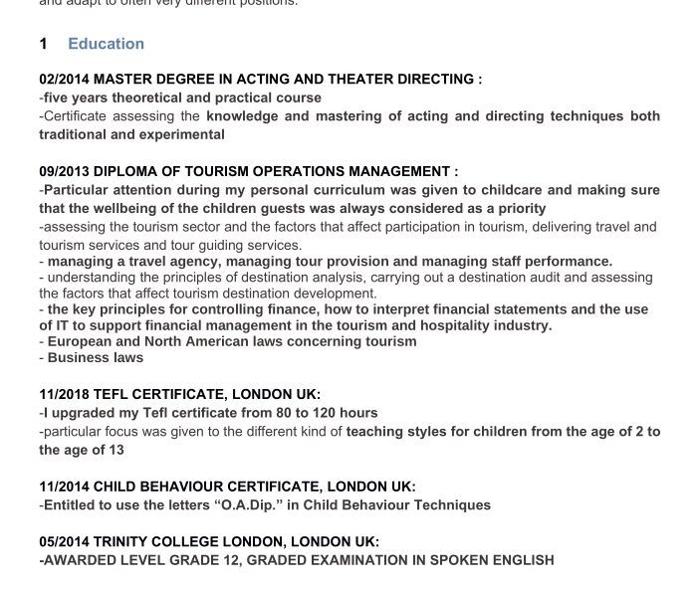Click the Business laws bullet

(93, 357)
